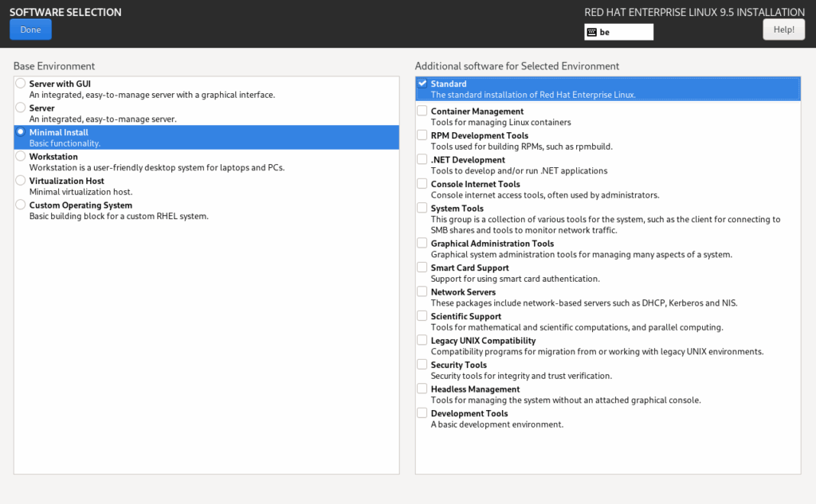This screenshot has width=816, height=504.
Task: Select the Minimal Install radio button
Action: tap(21, 132)
